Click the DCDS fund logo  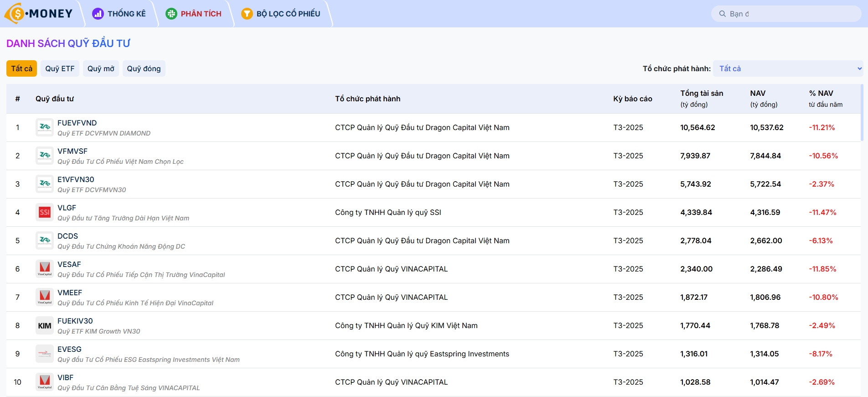tap(45, 240)
